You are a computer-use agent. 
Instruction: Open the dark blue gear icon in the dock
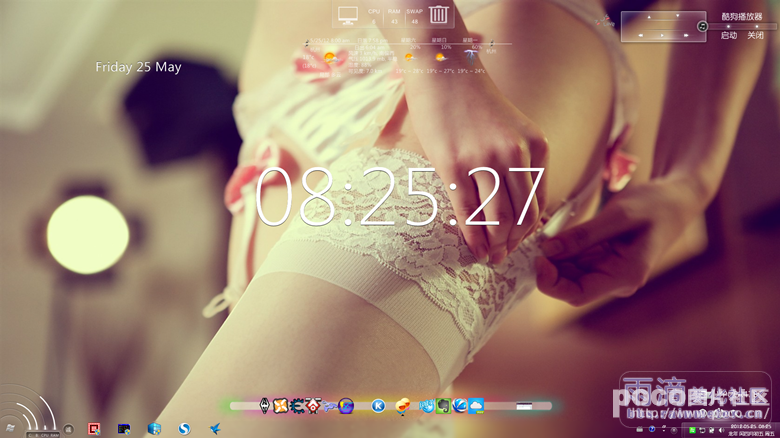tap(297, 406)
